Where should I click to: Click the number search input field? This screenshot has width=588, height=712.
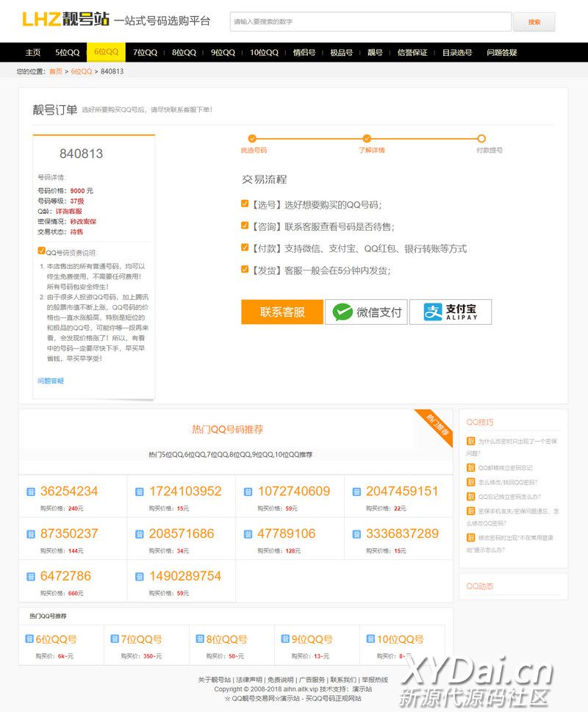click(370, 22)
